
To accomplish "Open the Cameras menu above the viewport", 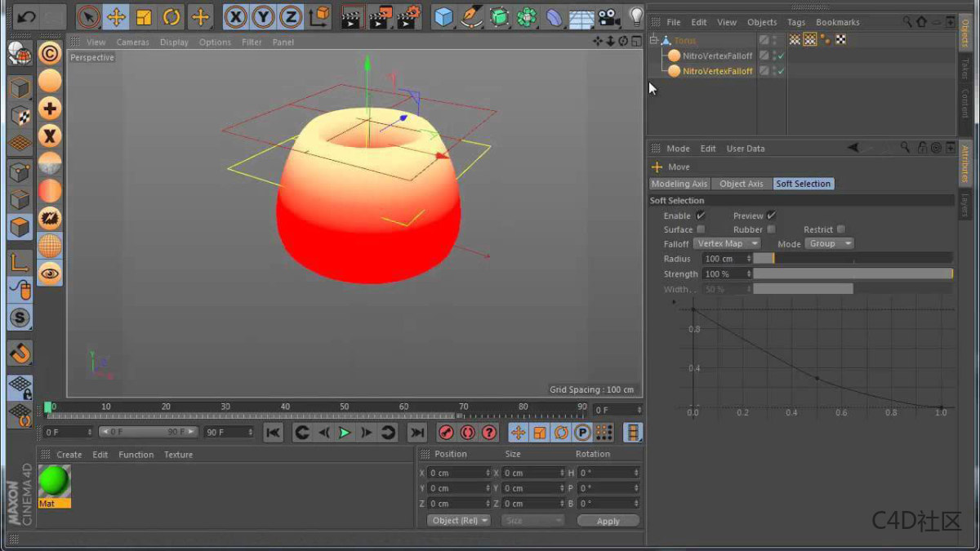I will click(x=132, y=42).
